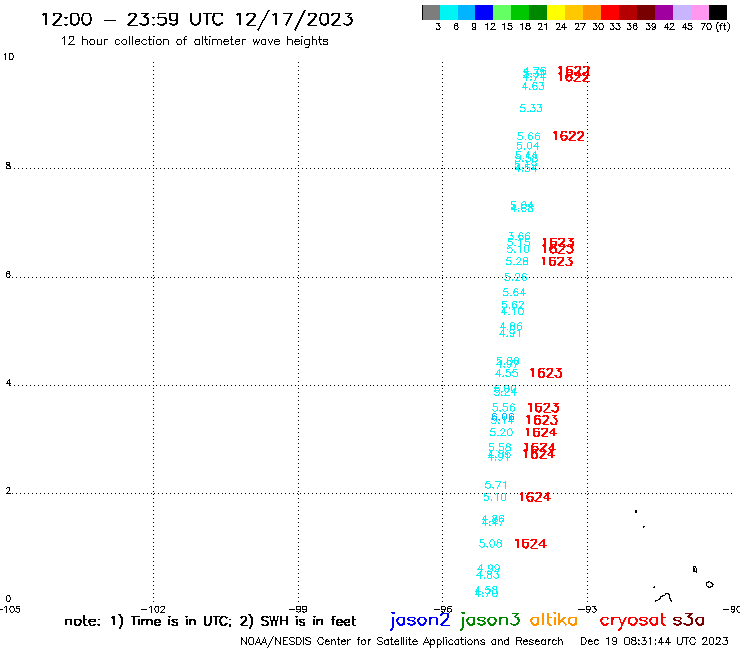Select the 5.04 wave height reading

point(528,146)
